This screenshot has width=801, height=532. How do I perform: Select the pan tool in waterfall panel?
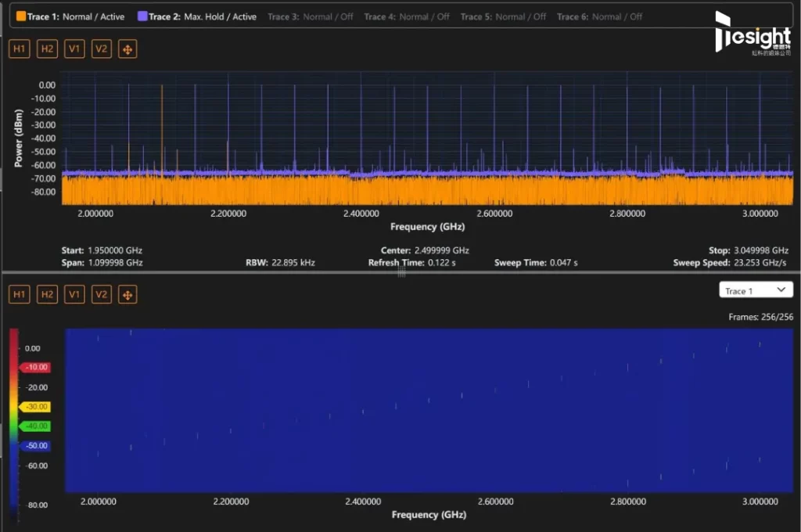pos(128,294)
